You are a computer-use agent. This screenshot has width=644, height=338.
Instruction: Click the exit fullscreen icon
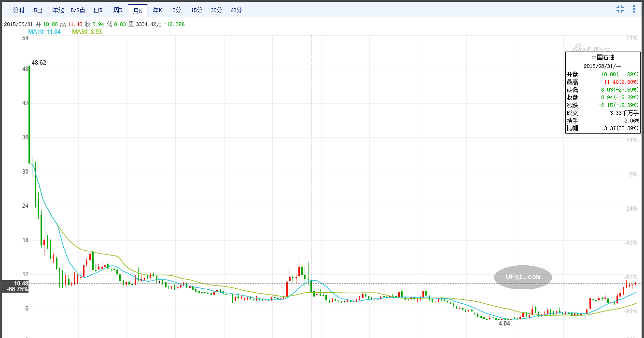[620, 9]
